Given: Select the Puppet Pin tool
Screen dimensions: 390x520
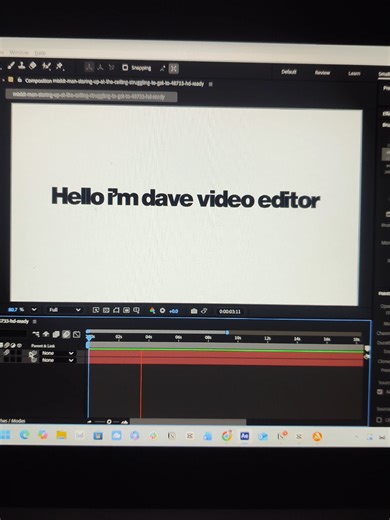Looking at the screenshot, I should 60,67.
